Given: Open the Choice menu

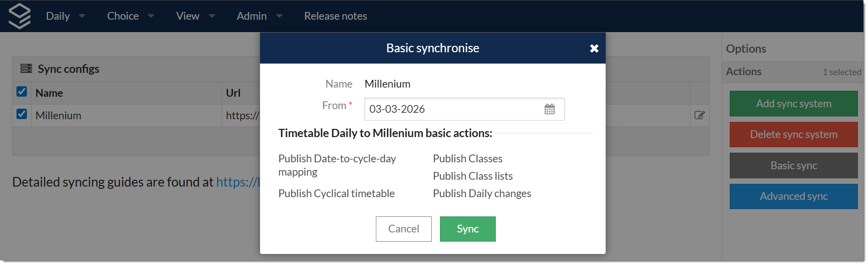Looking at the screenshot, I should [x=123, y=16].
